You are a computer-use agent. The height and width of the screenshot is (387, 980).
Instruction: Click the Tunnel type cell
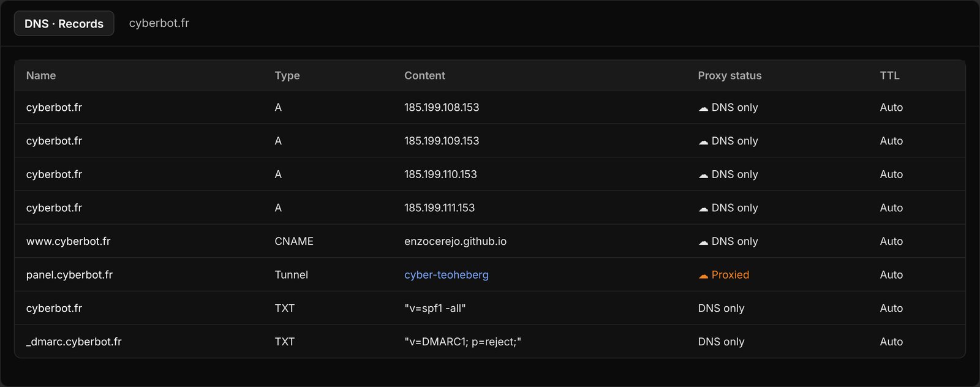click(x=291, y=275)
